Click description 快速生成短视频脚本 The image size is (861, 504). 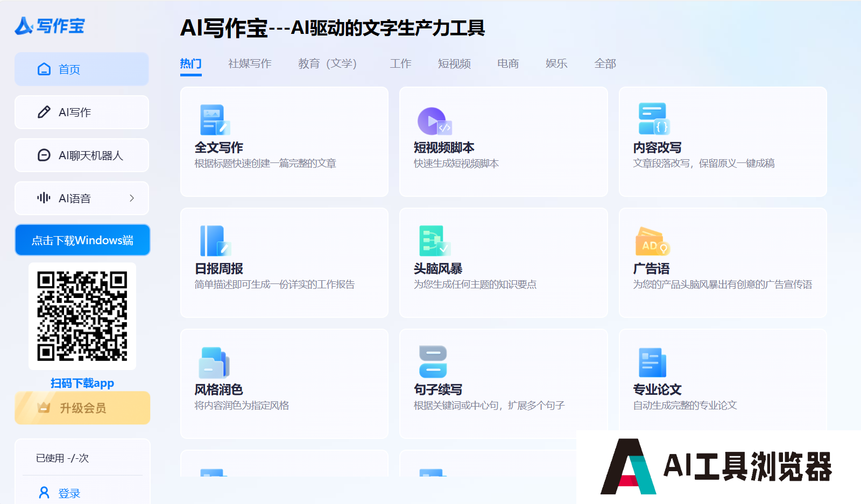pyautogui.click(x=456, y=163)
